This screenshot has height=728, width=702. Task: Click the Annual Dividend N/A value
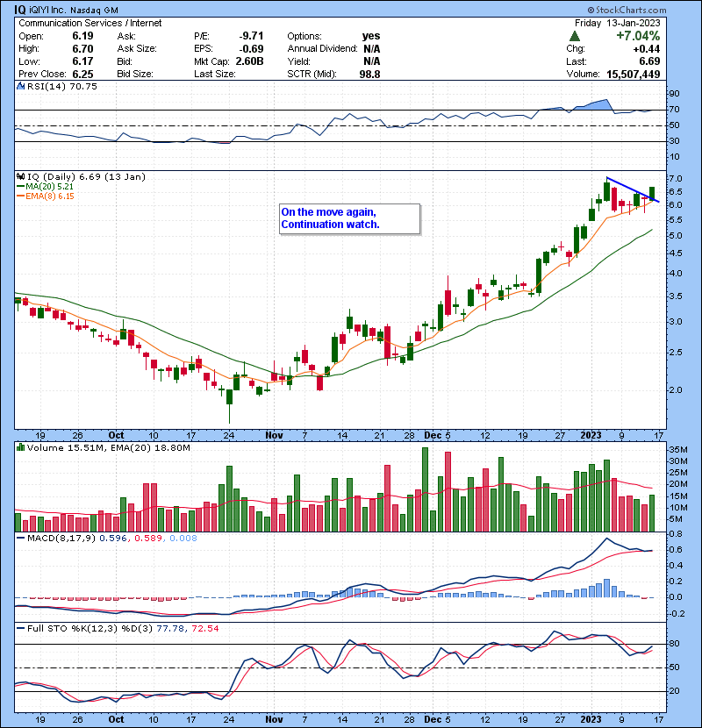372,49
